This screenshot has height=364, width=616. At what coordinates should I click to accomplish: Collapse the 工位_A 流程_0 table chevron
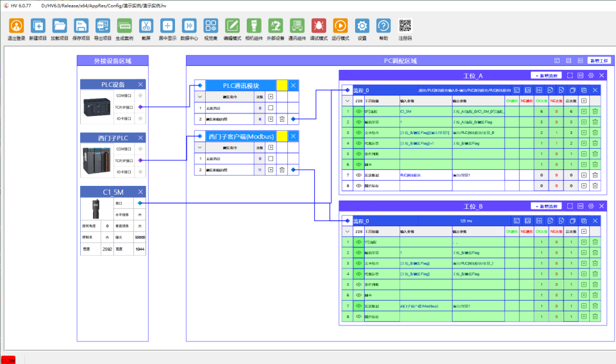(347, 101)
